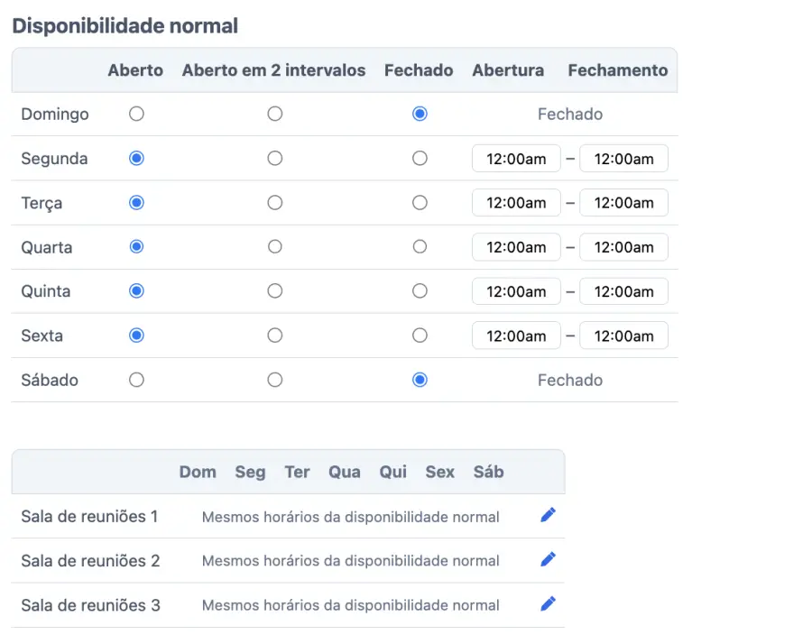The image size is (812, 644).
Task: Click Terça's Fechamento time field
Action: 623,202
